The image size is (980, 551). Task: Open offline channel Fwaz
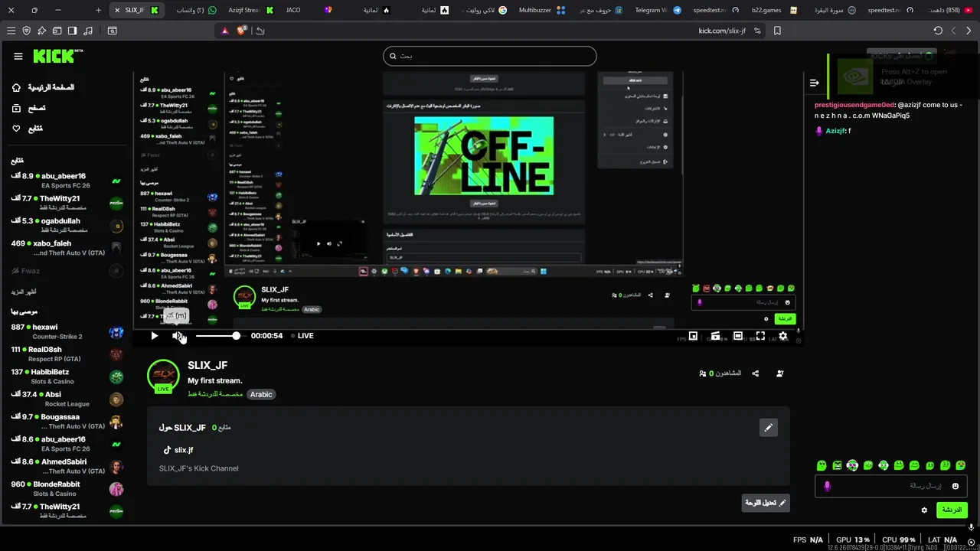coord(67,271)
